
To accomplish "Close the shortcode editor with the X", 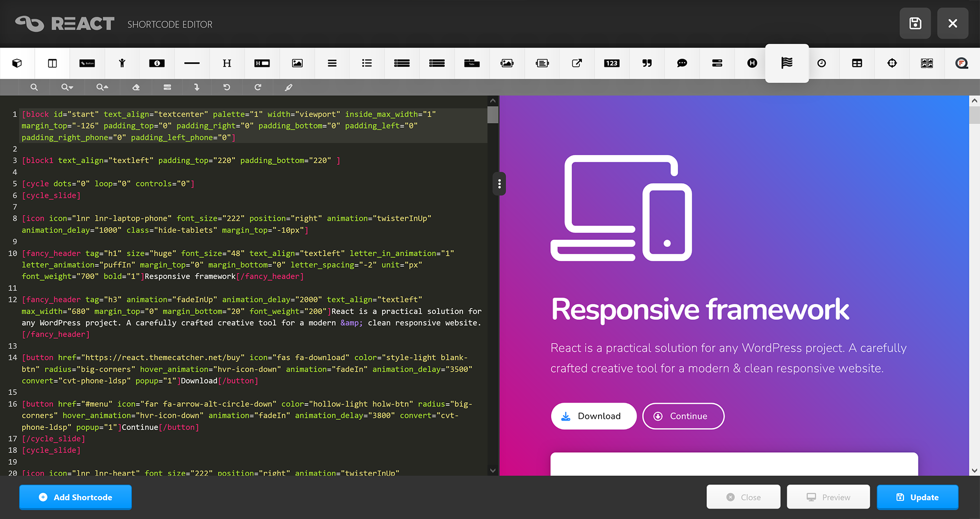I will 952,23.
